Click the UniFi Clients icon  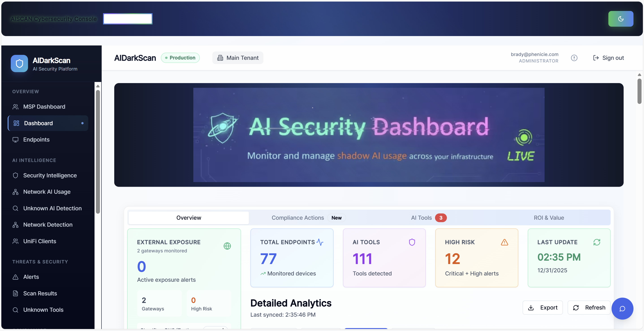[x=15, y=241]
